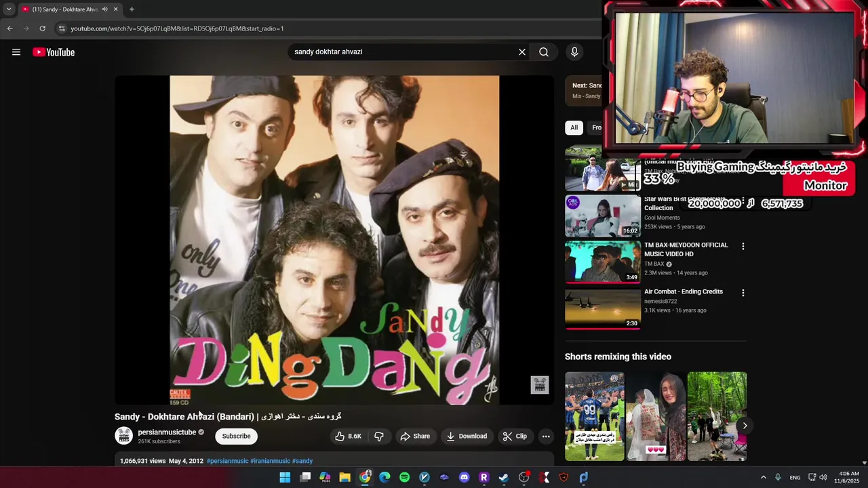Viewport: 868px width, 488px height.
Task: Click the #sandy hashtag
Action: pos(302,461)
